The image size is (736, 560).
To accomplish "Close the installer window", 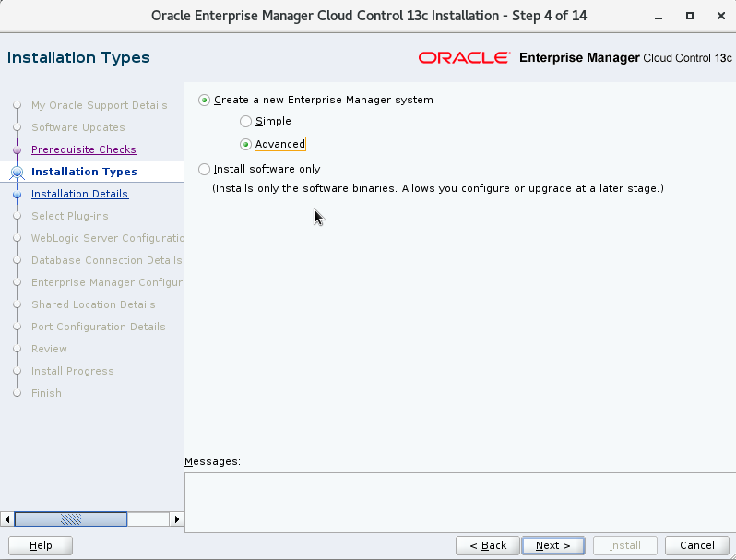I will tap(721, 16).
